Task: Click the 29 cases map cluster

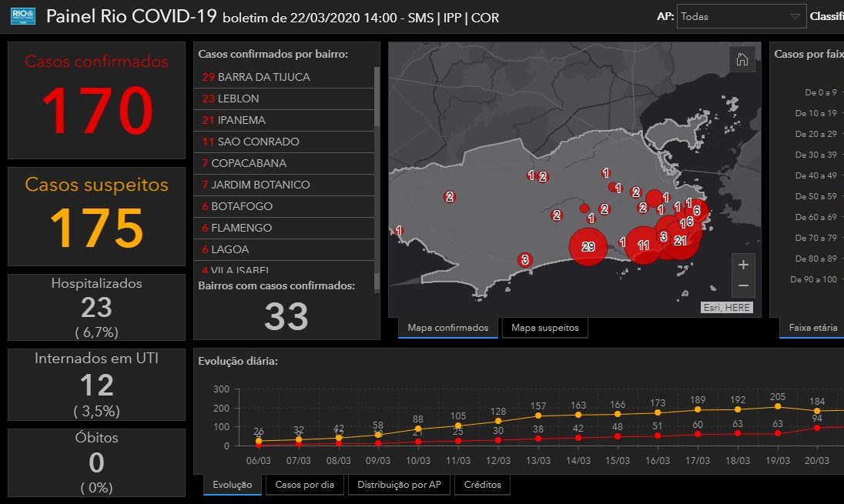Action: 588,246
